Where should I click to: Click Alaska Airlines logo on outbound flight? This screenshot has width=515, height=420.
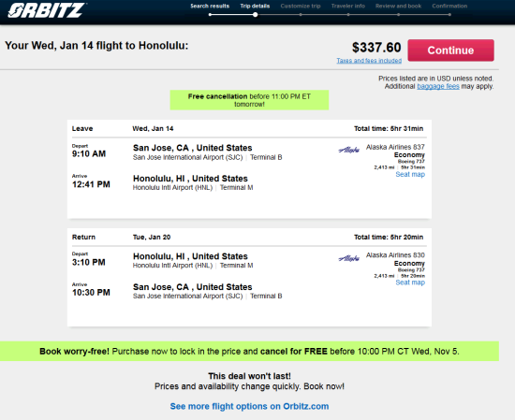click(349, 151)
